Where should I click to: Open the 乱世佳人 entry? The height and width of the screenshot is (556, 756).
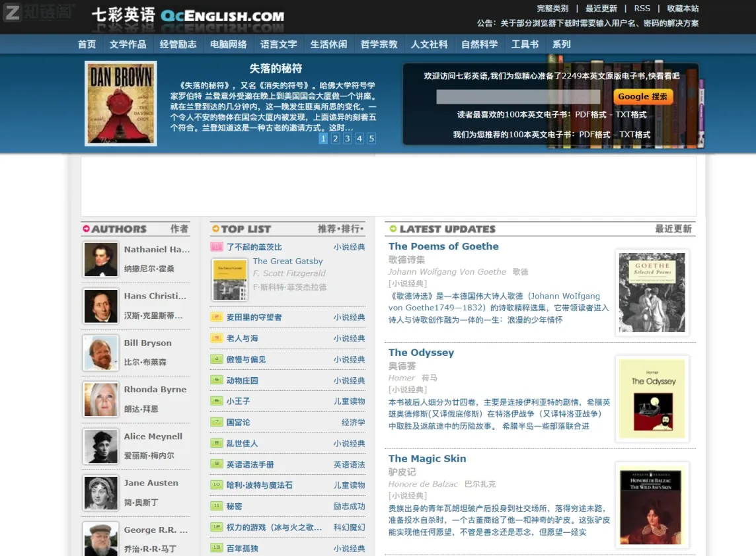point(242,444)
